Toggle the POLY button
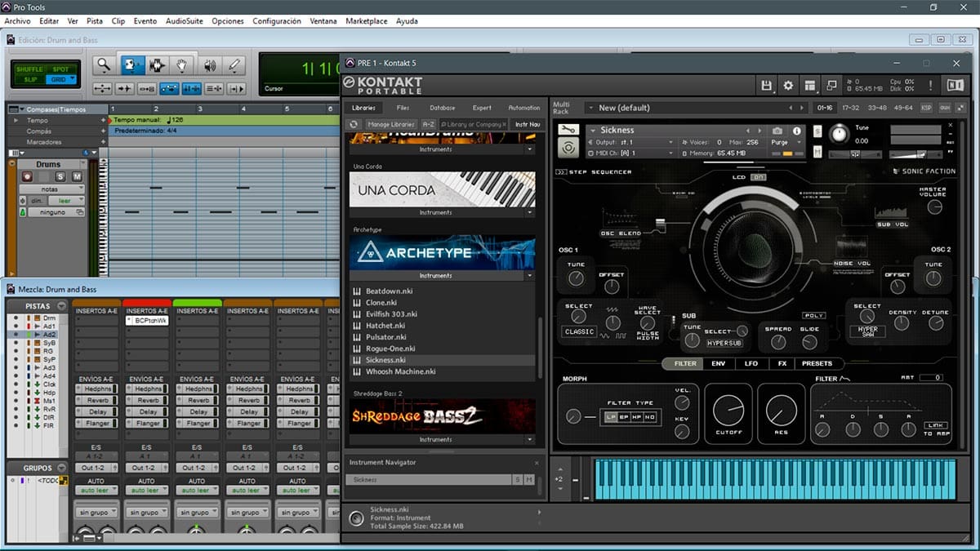This screenshot has height=551, width=980. click(813, 315)
